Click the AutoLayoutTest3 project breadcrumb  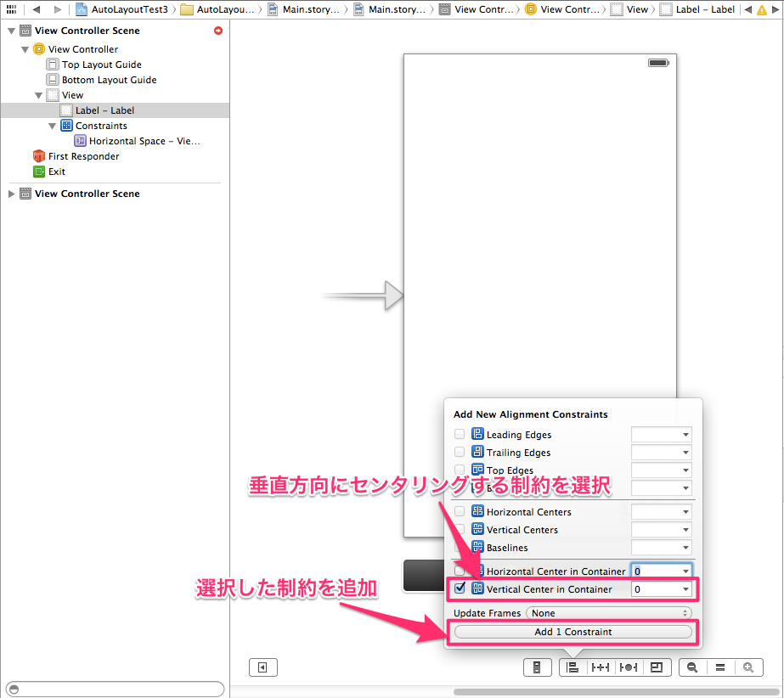click(121, 9)
